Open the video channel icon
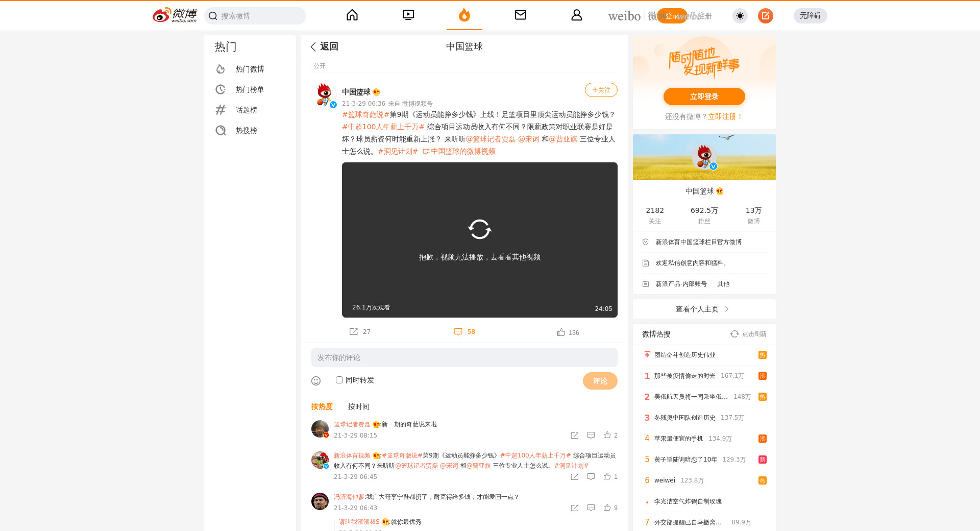The width and height of the screenshot is (980, 531). (x=408, y=15)
